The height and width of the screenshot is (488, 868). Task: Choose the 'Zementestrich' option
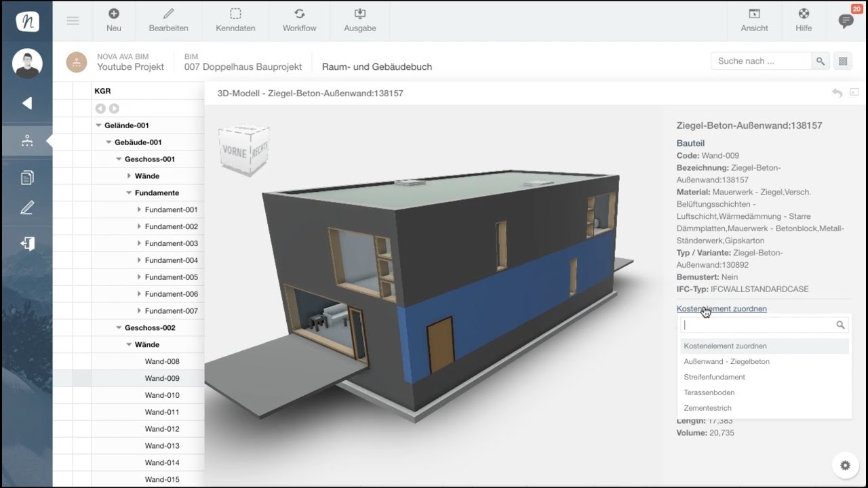tap(764, 408)
